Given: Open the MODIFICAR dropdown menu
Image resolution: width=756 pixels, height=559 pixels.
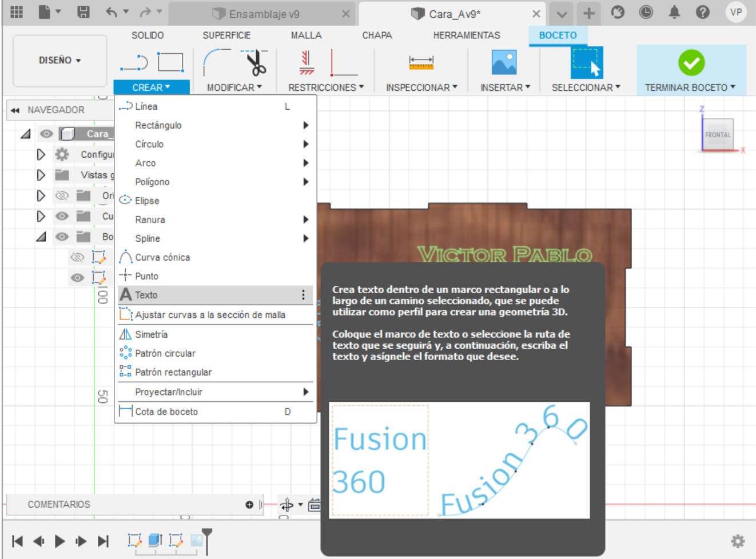Looking at the screenshot, I should click(234, 87).
